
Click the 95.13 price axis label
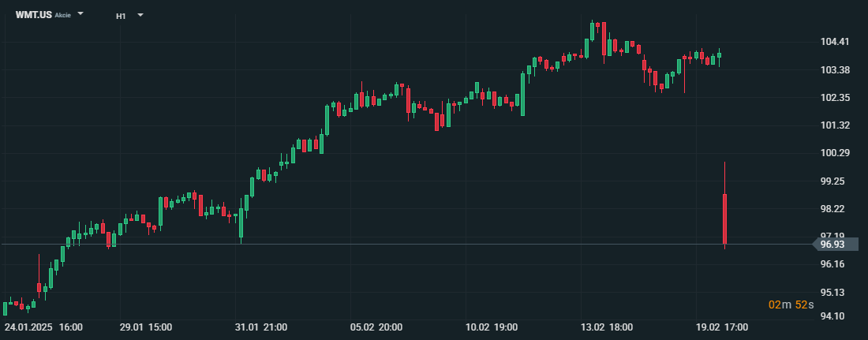(x=832, y=293)
